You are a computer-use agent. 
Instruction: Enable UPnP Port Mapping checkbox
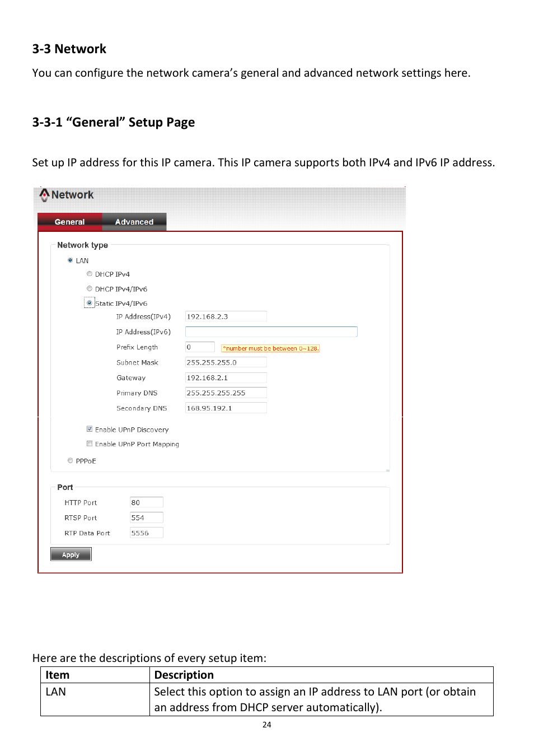90,444
